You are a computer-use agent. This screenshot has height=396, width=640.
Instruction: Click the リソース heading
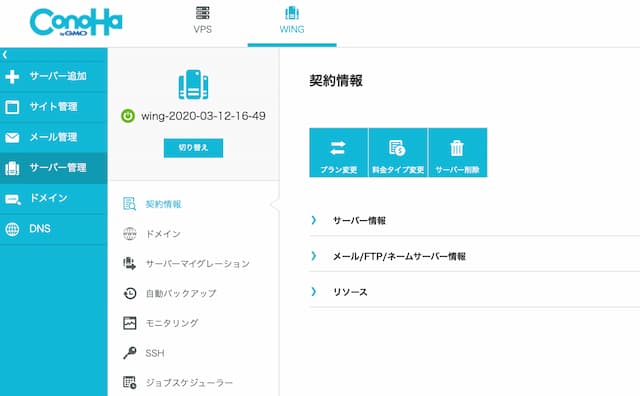click(x=350, y=292)
